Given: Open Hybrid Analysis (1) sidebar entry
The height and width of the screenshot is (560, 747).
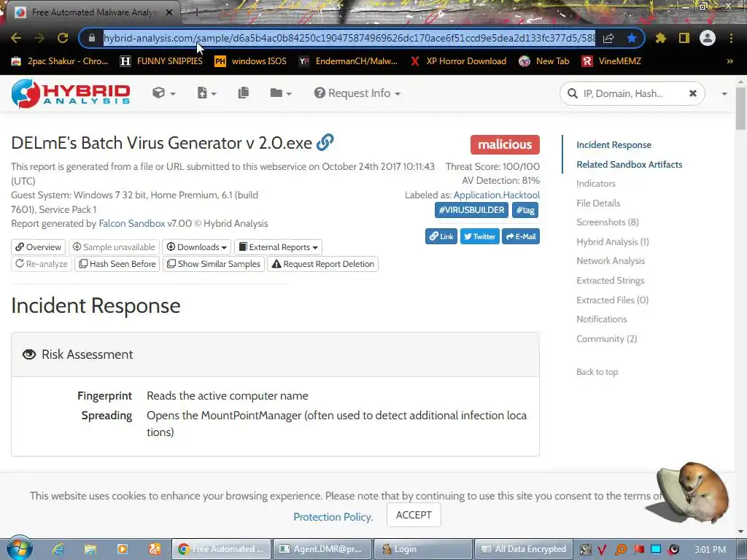Looking at the screenshot, I should pyautogui.click(x=612, y=242).
